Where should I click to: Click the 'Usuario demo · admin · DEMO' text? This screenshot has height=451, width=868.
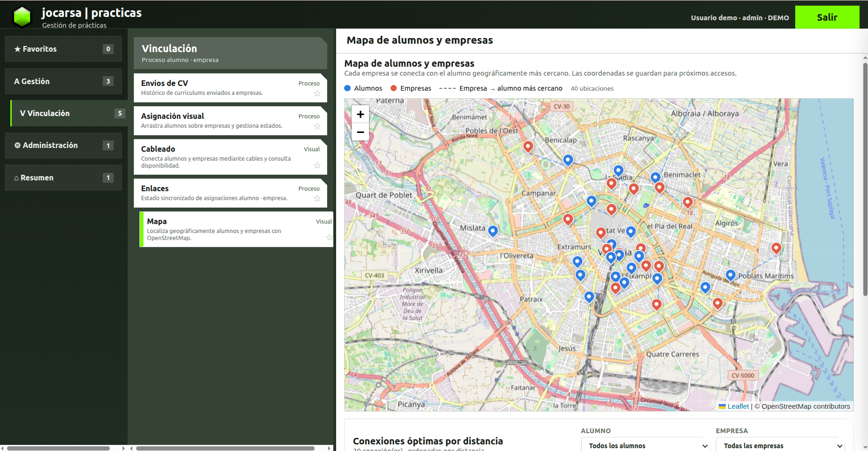click(x=740, y=18)
